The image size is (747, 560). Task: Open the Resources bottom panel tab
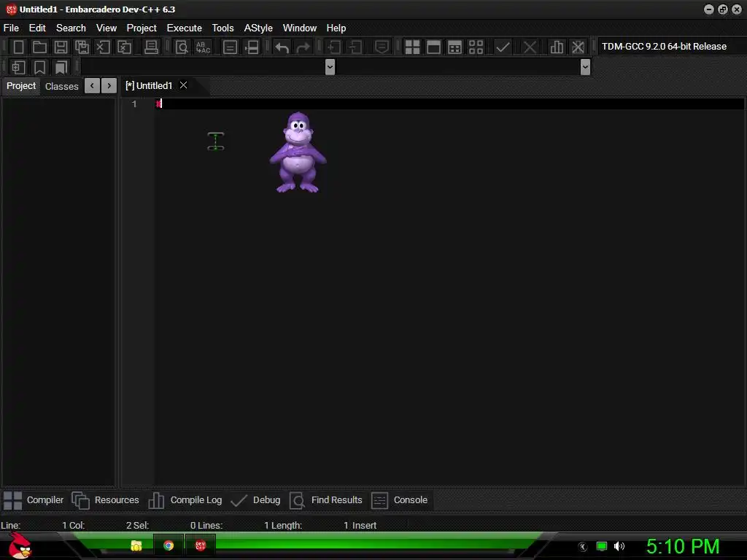tap(105, 500)
